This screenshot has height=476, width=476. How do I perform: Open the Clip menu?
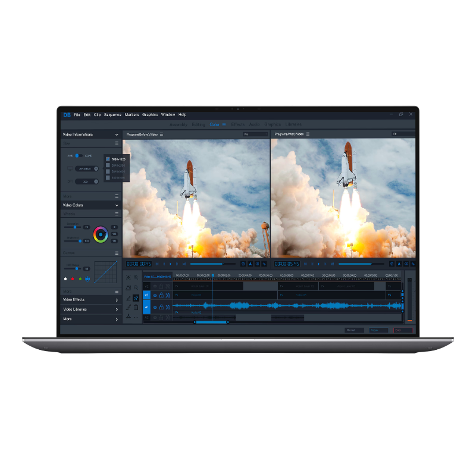pos(97,115)
